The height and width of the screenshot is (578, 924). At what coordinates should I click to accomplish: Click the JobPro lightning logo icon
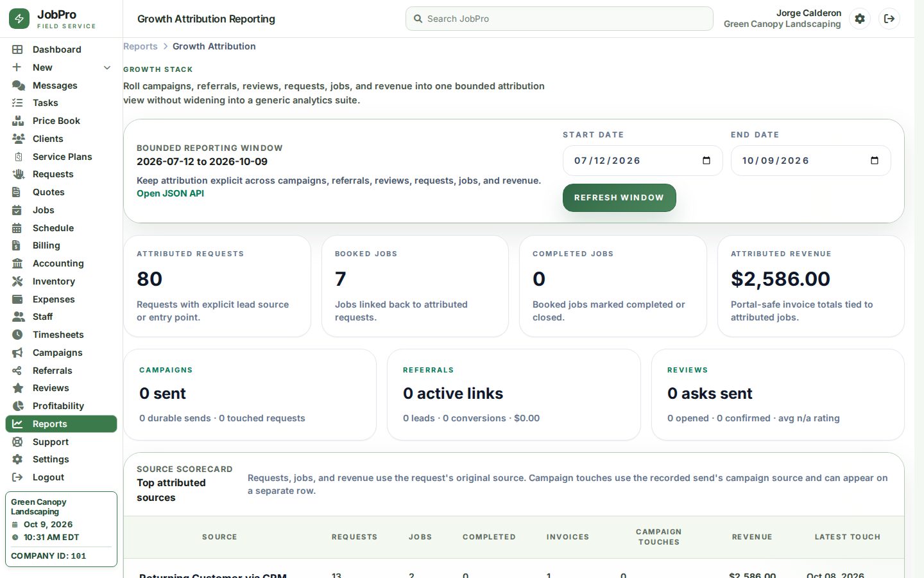(19, 19)
